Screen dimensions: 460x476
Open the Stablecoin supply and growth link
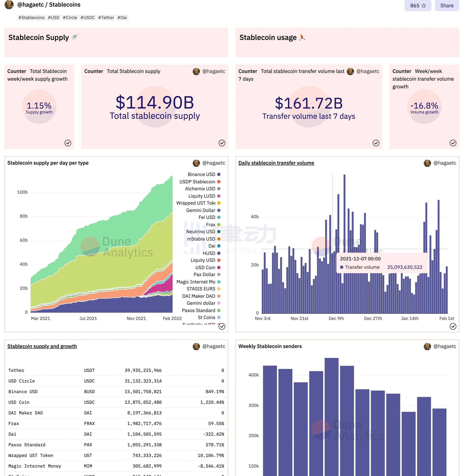click(x=42, y=346)
